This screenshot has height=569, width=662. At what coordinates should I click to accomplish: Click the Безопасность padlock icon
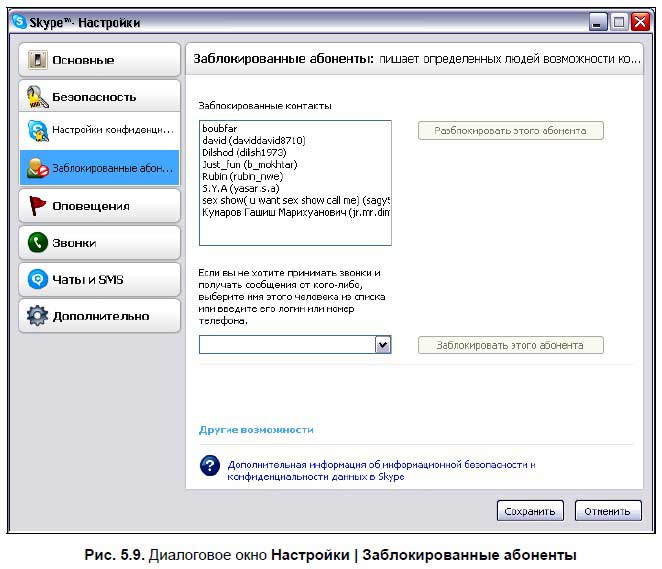click(38, 97)
